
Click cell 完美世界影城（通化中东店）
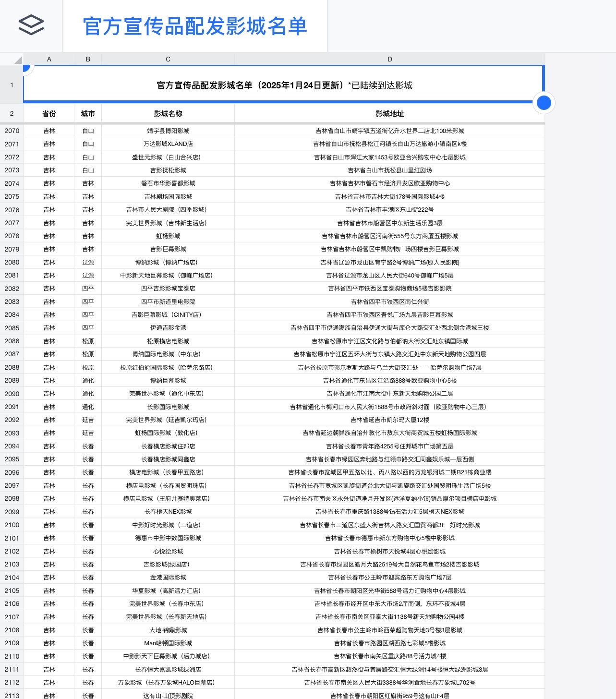click(168, 393)
